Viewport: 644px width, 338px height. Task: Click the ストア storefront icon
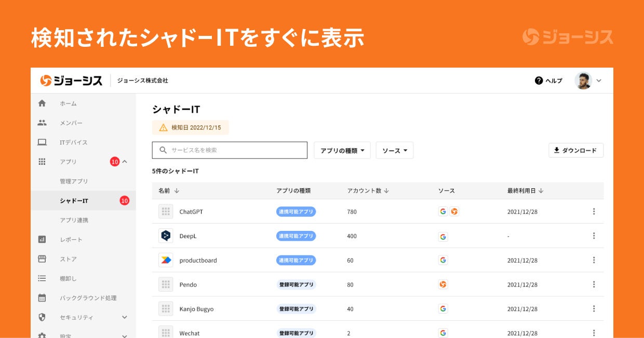tap(42, 259)
